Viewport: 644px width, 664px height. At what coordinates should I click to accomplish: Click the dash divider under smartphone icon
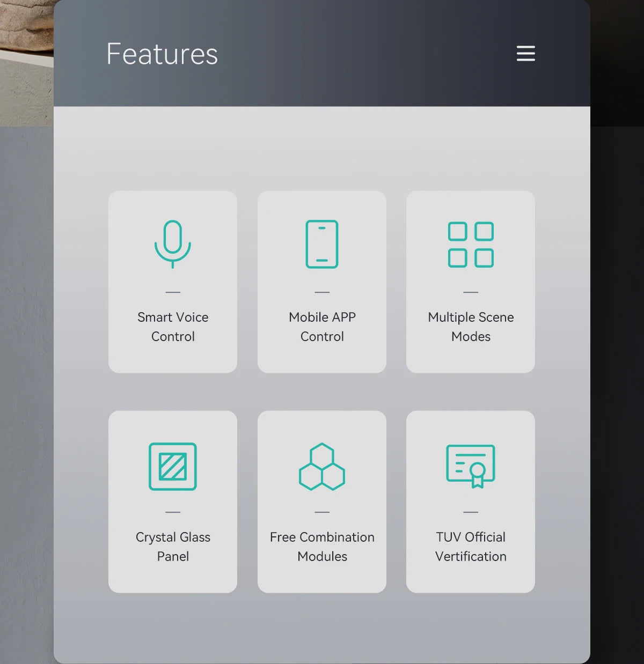pyautogui.click(x=322, y=292)
